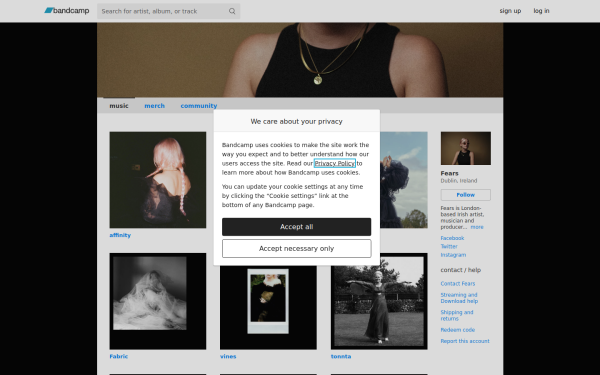The width and height of the screenshot is (600, 375).
Task: Click Accept necessary only button
Action: [x=297, y=249]
